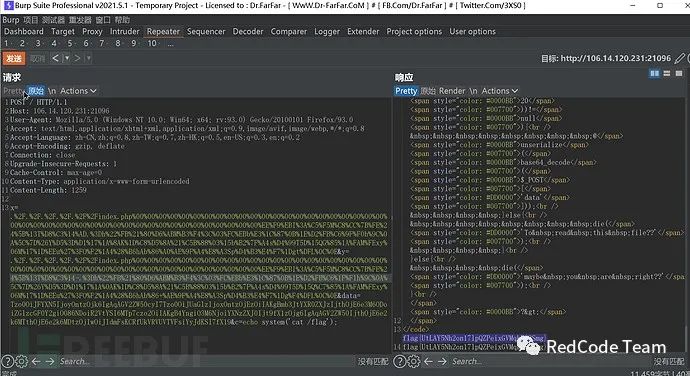Select Repeater request tab 10
Screen dimensions: 690x376
(x=152, y=43)
